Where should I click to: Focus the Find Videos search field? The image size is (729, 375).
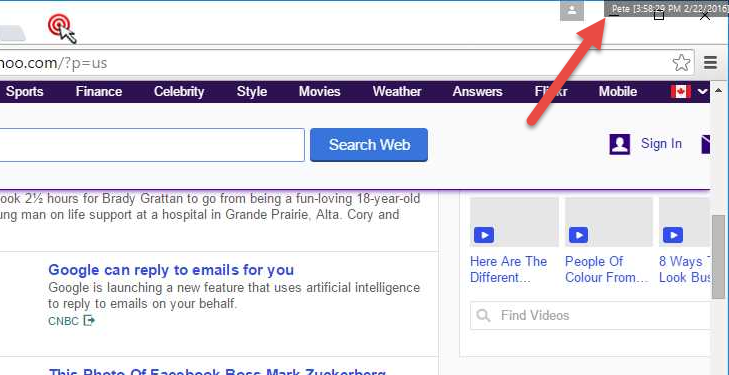click(590, 316)
